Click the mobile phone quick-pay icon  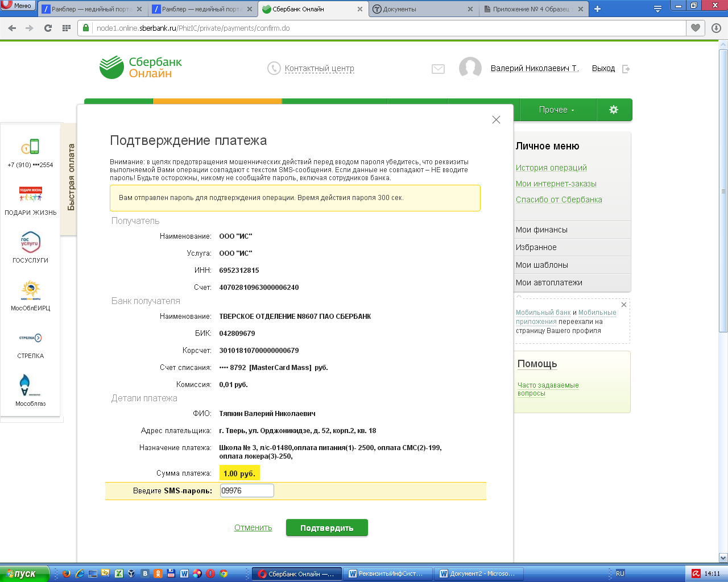click(x=30, y=147)
